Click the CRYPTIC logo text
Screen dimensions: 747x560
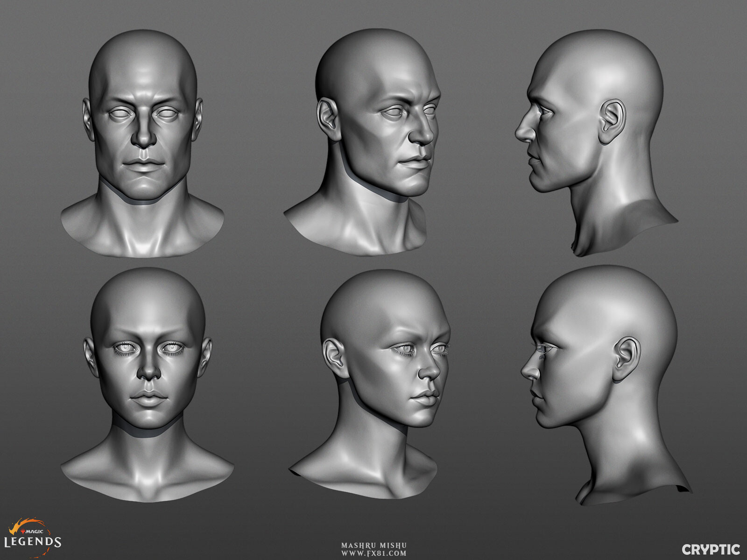coord(711,549)
